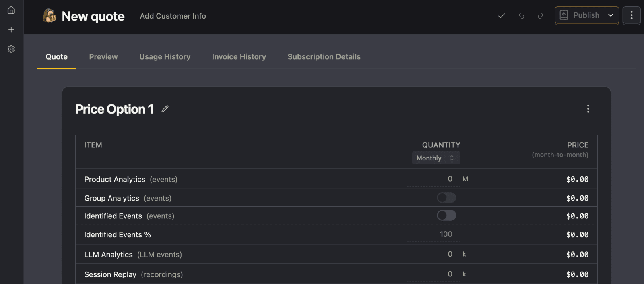Open the header three-dot more menu

click(x=632, y=15)
